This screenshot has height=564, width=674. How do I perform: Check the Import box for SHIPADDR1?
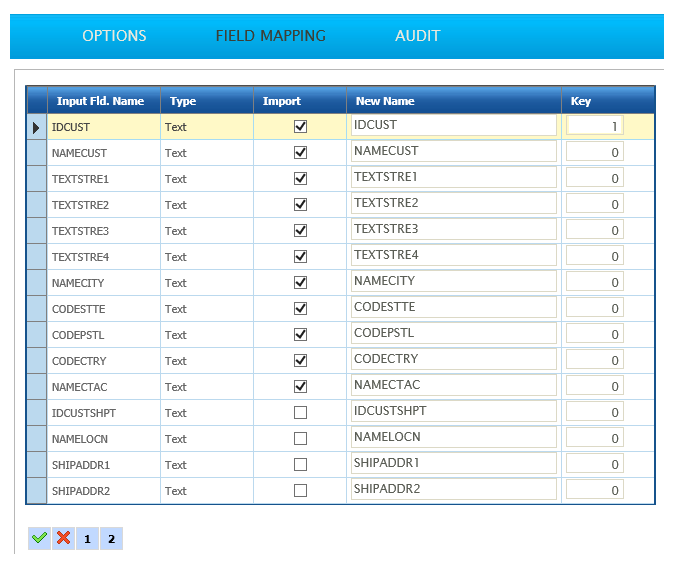coord(300,465)
